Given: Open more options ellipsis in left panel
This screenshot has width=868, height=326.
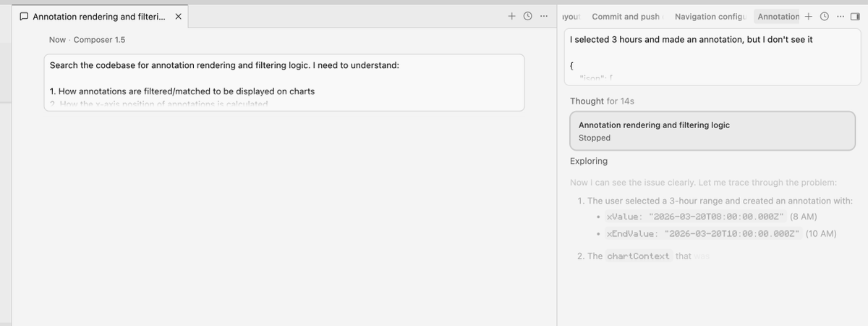Looking at the screenshot, I should (544, 16).
